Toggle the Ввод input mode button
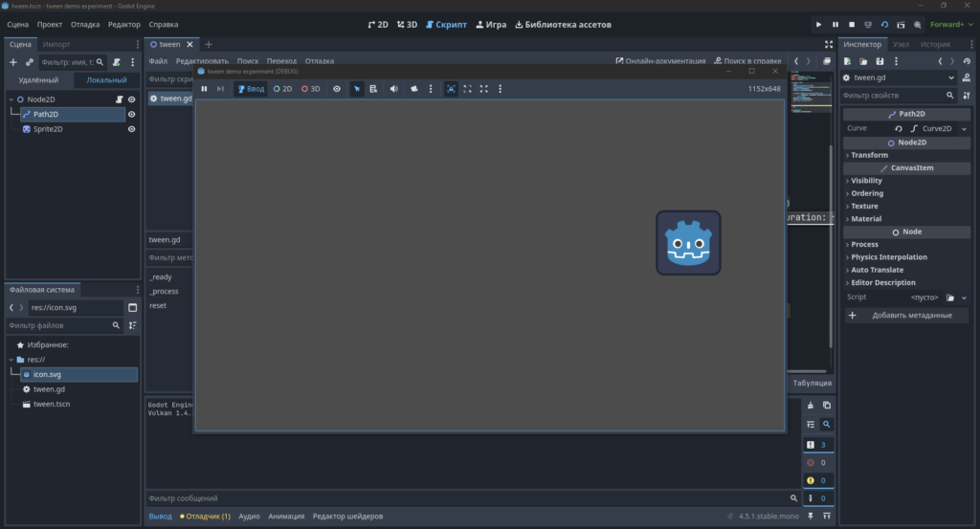980x529 pixels. [251, 89]
